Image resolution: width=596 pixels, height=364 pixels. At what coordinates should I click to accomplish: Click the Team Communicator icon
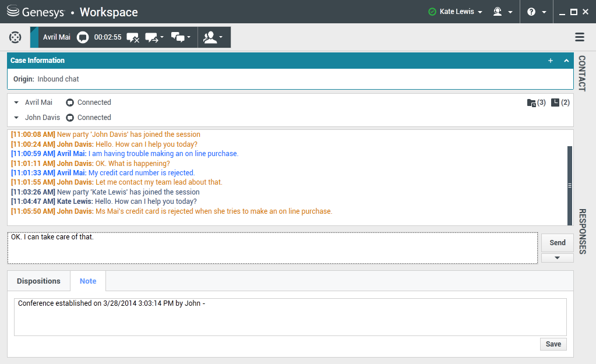[x=15, y=37]
